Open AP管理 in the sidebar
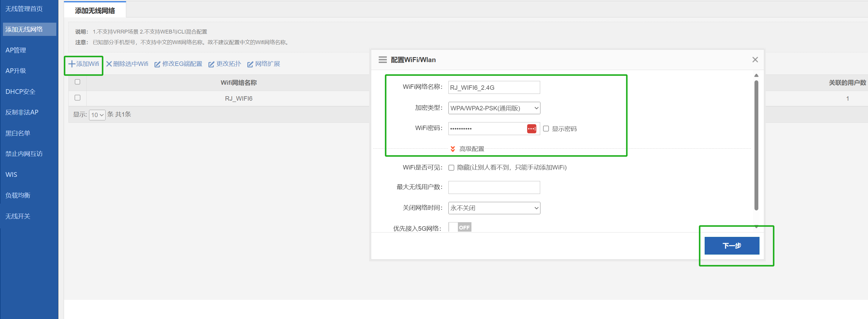The width and height of the screenshot is (868, 319). (x=16, y=51)
